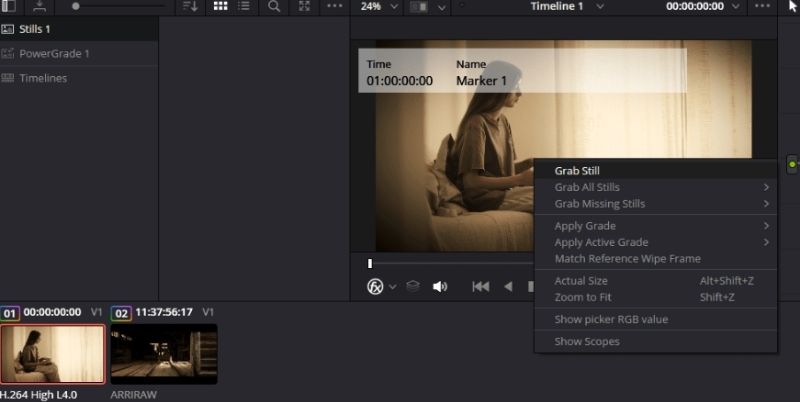Screen dimensions: 800x402
Task: Toggle the gallery sidebar panel icon
Action: coord(9,6)
